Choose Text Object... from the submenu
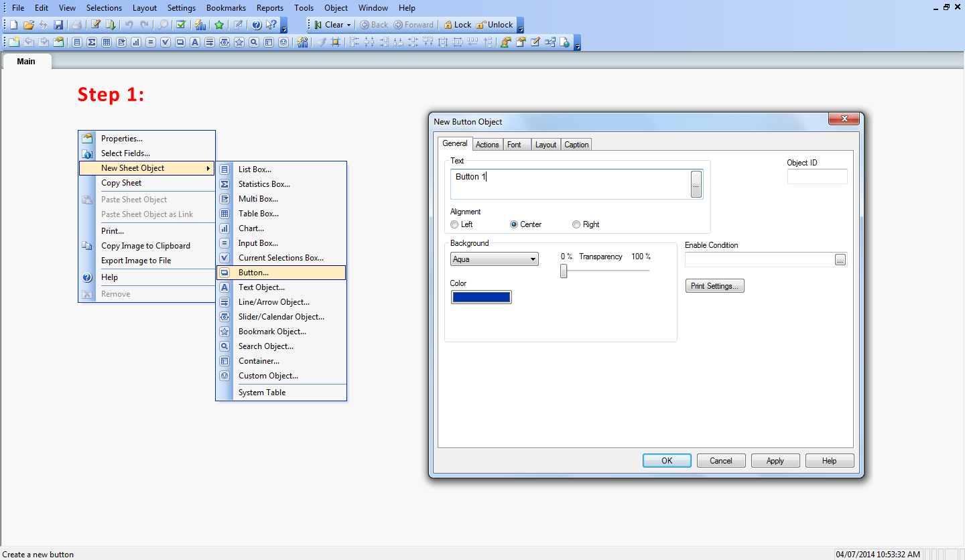The image size is (965, 560). (x=261, y=287)
